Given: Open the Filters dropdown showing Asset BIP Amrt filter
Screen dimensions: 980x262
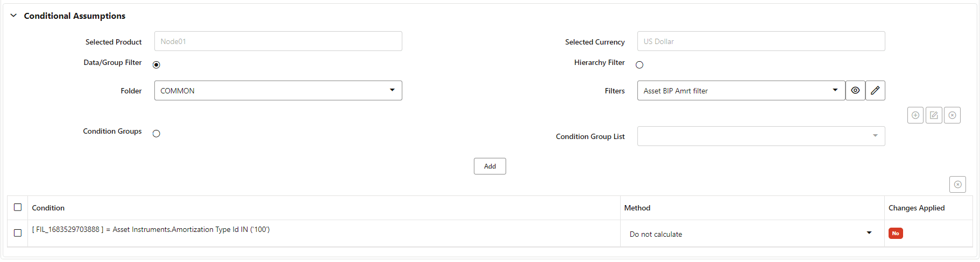Looking at the screenshot, I should [741, 91].
